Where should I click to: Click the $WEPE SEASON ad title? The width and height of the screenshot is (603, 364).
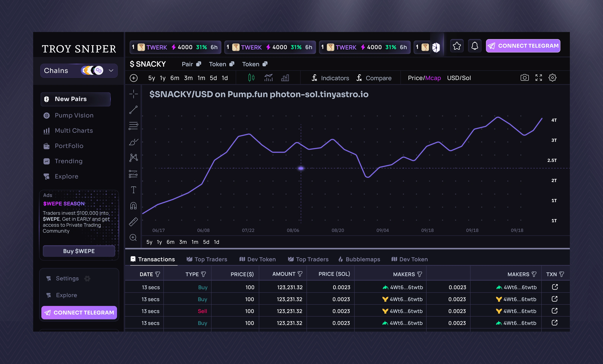64,204
